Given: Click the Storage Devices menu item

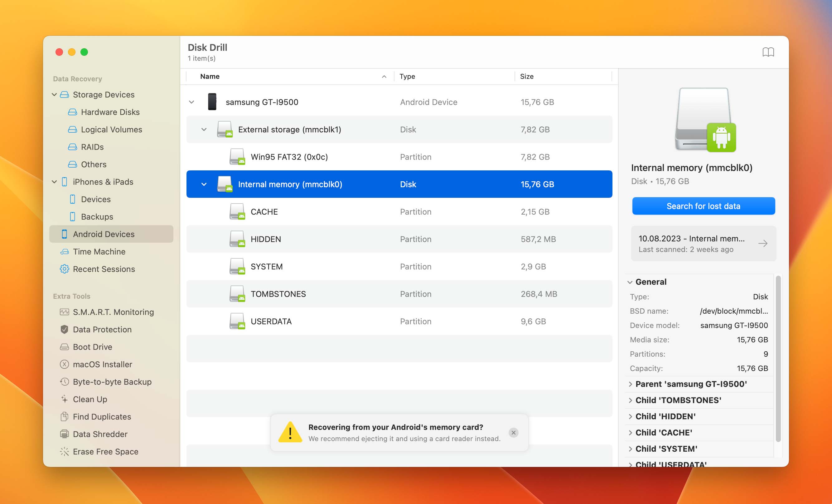Looking at the screenshot, I should (104, 94).
